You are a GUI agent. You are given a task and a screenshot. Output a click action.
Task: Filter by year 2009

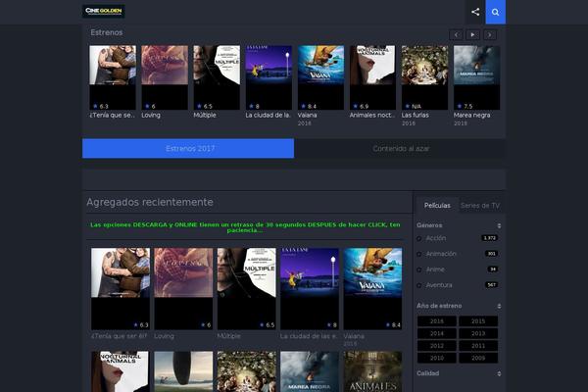pyautogui.click(x=478, y=358)
